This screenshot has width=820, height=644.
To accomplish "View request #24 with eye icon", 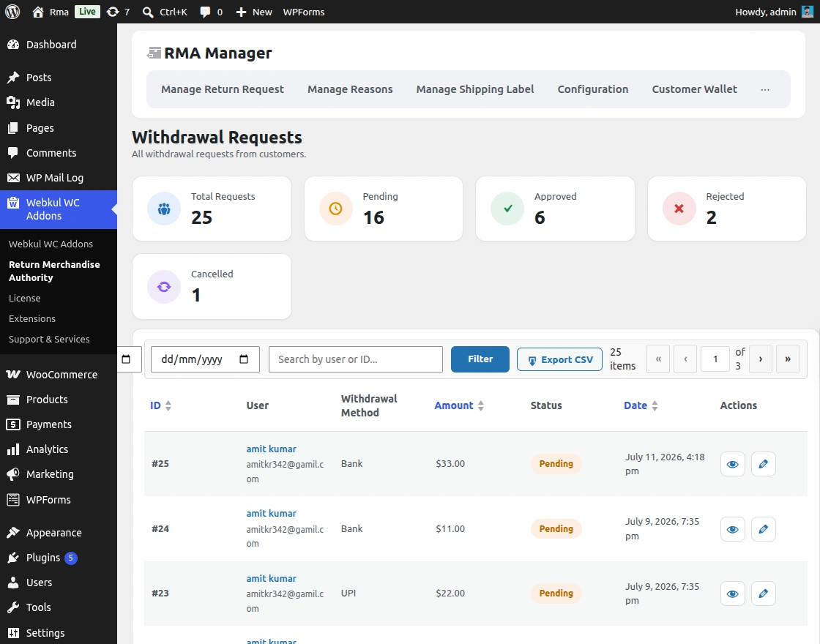I will point(732,529).
